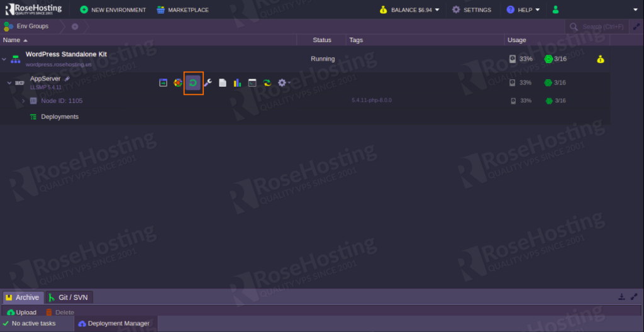Viewport: 644px width, 332px height.
Task: Click the LLSMP 5.4.11 version text
Action: [x=45, y=87]
